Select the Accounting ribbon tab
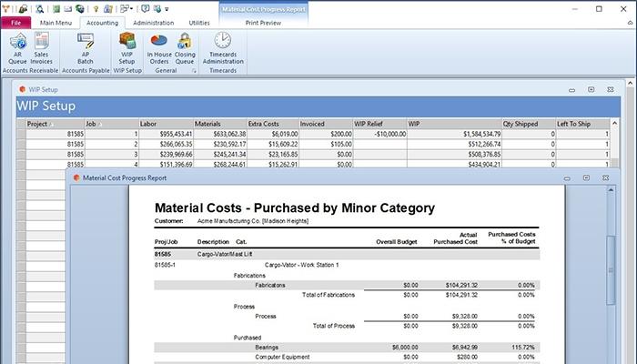The height and width of the screenshot is (364, 637). [x=102, y=23]
